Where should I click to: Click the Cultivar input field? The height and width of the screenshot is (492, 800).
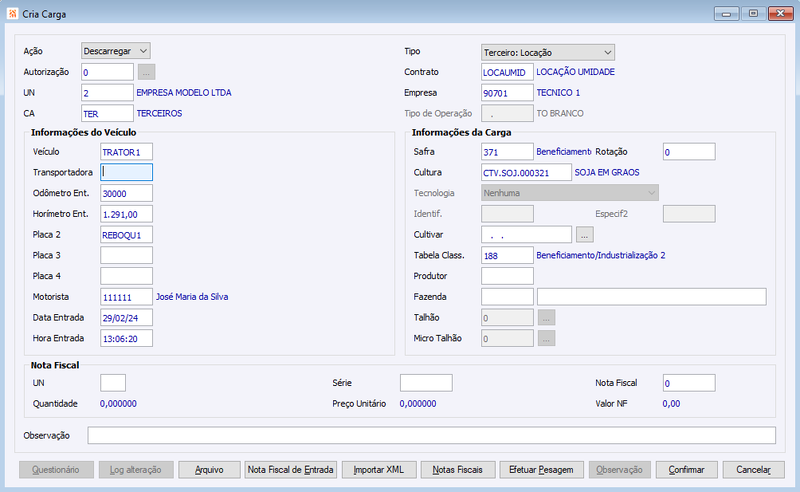[x=526, y=234]
